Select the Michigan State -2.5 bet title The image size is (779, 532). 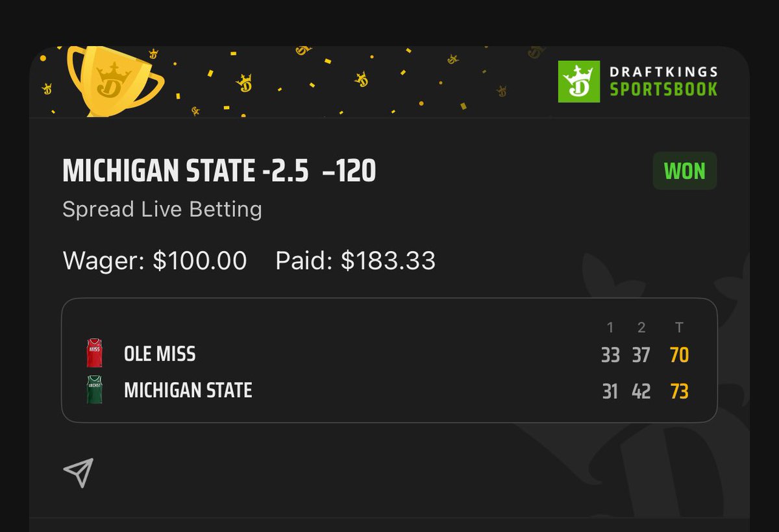(219, 172)
